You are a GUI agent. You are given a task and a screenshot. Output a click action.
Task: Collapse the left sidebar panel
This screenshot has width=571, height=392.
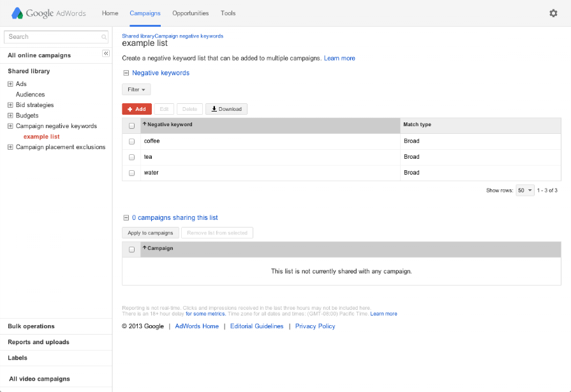[x=106, y=54]
